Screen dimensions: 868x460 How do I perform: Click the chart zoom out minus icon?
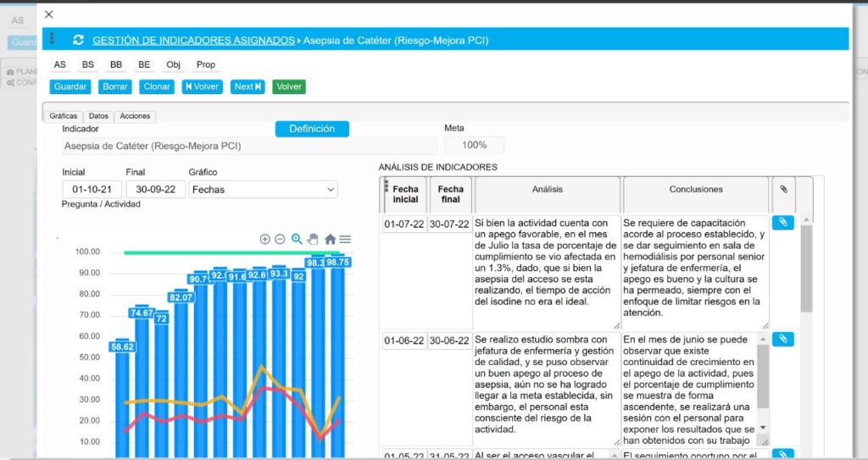click(280, 239)
